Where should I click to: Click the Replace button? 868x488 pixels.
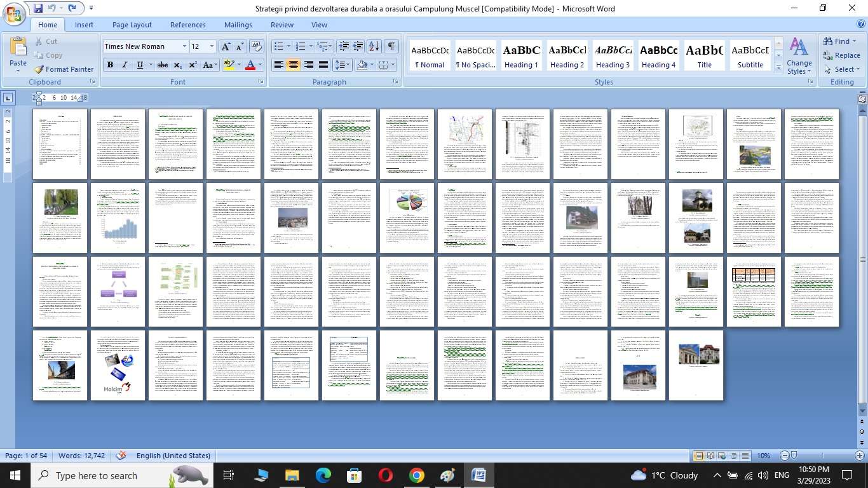tap(841, 55)
